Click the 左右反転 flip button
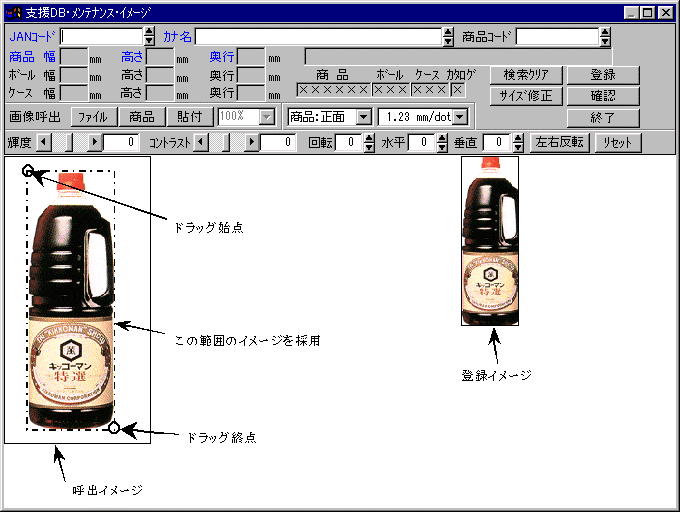This screenshot has height=512, width=680. (x=559, y=142)
